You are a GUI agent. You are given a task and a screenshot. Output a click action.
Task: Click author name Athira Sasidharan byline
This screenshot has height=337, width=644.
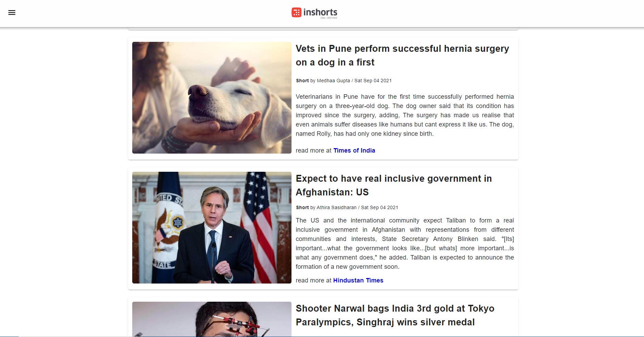[336, 207]
